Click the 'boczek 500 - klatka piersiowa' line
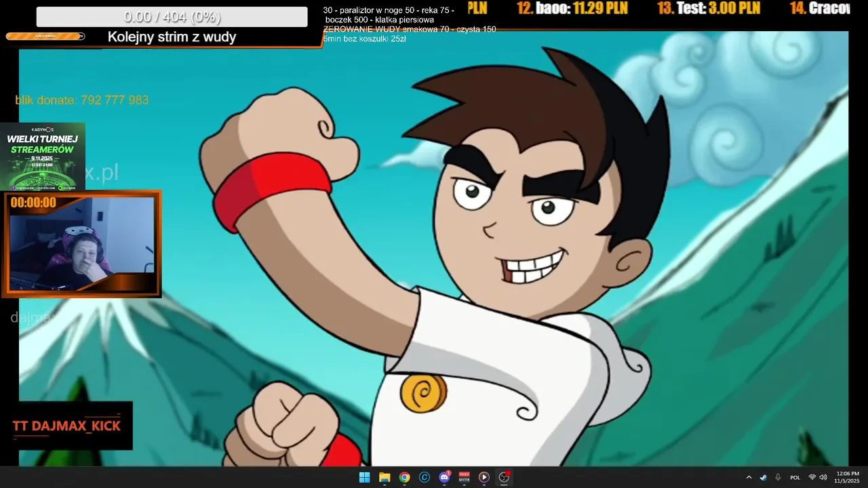This screenshot has width=868, height=488. [380, 20]
